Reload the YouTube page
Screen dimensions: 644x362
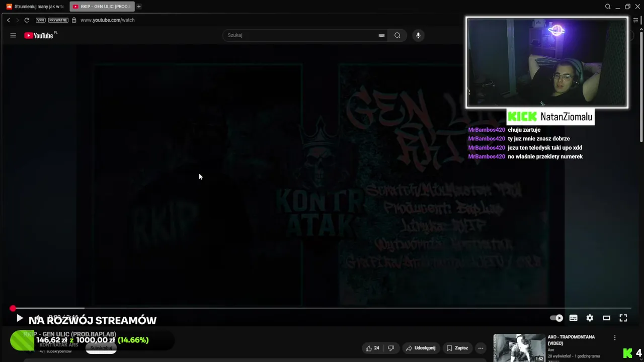click(x=27, y=20)
